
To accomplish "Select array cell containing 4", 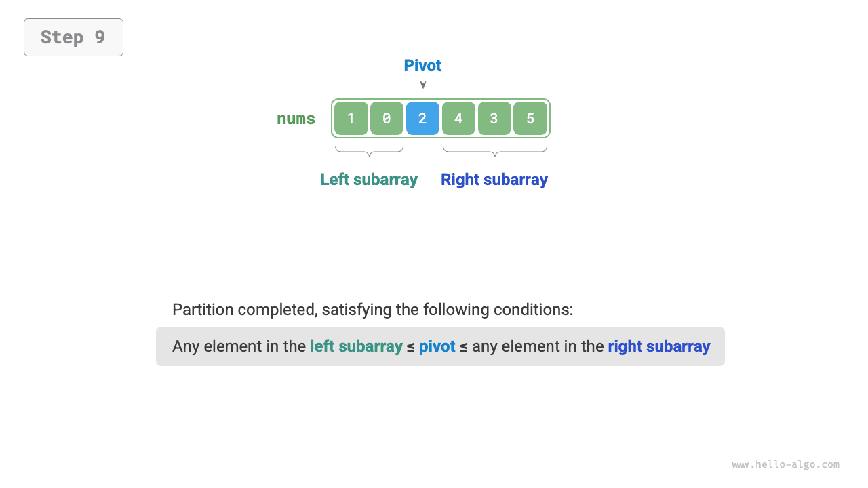I will [x=458, y=119].
